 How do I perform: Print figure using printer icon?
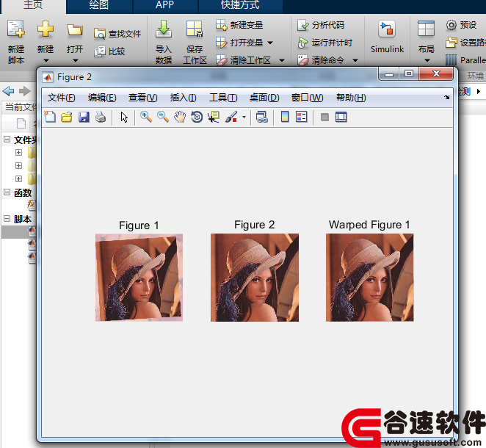101,117
